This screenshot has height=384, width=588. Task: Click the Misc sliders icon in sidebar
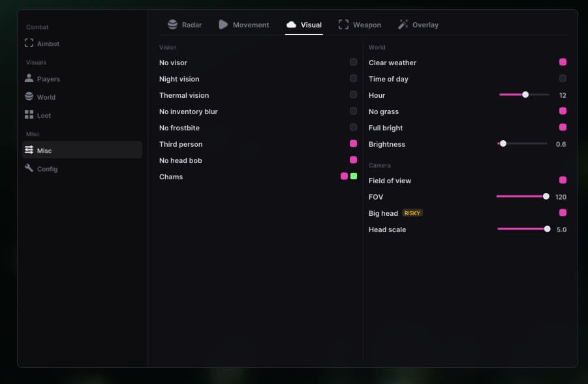[29, 150]
